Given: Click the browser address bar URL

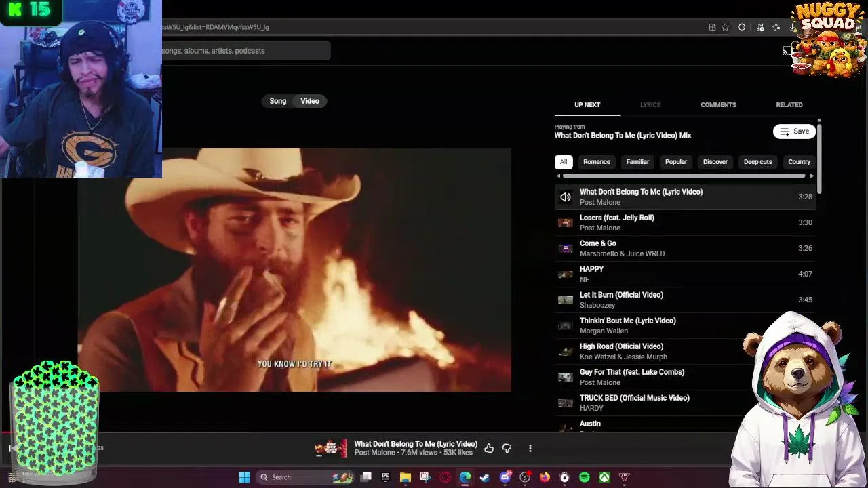Looking at the screenshot, I should (x=215, y=27).
